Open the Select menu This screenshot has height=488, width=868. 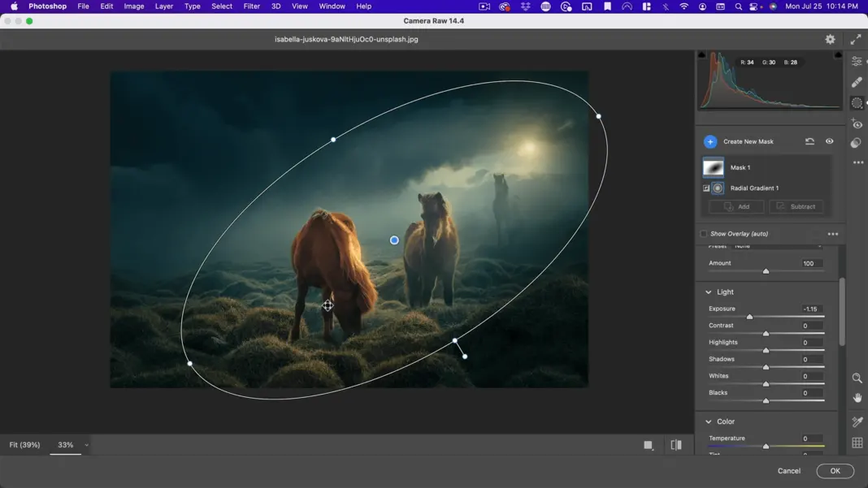click(221, 6)
